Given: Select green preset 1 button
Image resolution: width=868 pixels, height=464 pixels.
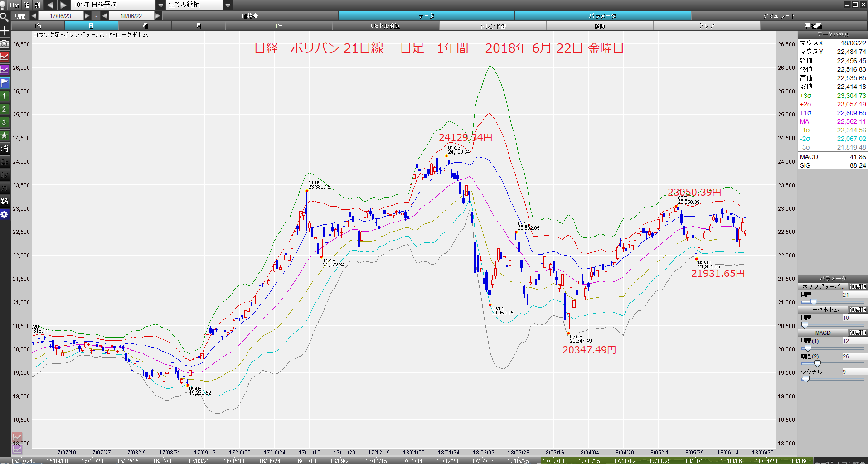Looking at the screenshot, I should tap(5, 96).
